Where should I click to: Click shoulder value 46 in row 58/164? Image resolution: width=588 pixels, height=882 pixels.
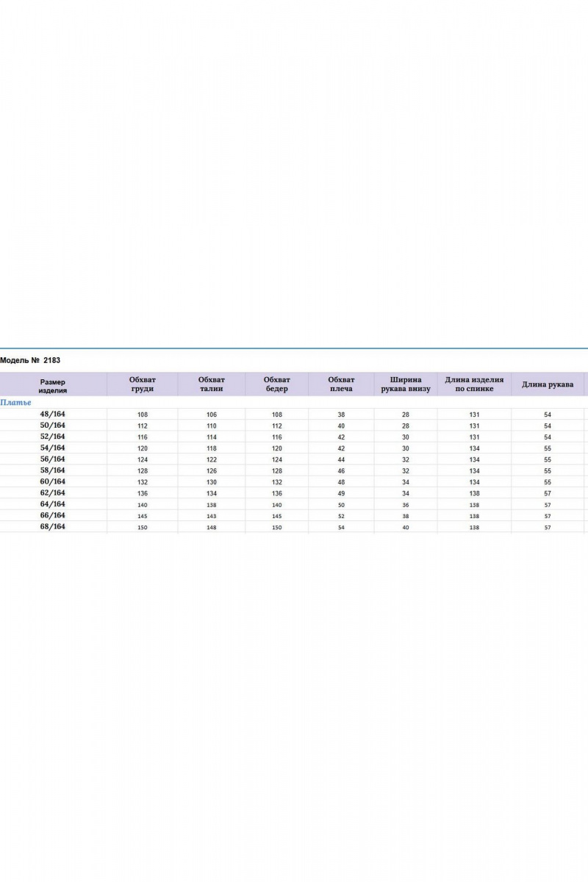click(x=341, y=470)
